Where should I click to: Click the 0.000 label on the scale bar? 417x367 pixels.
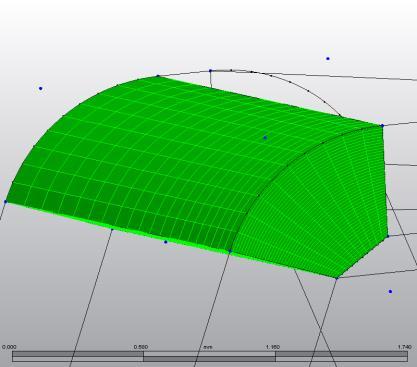click(x=9, y=347)
